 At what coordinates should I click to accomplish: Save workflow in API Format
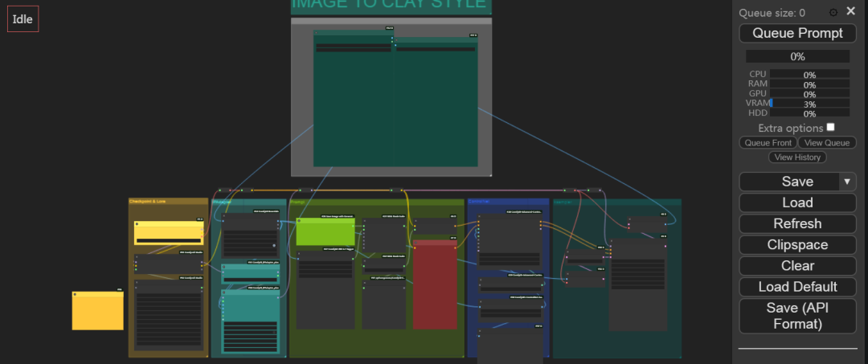[x=797, y=316]
